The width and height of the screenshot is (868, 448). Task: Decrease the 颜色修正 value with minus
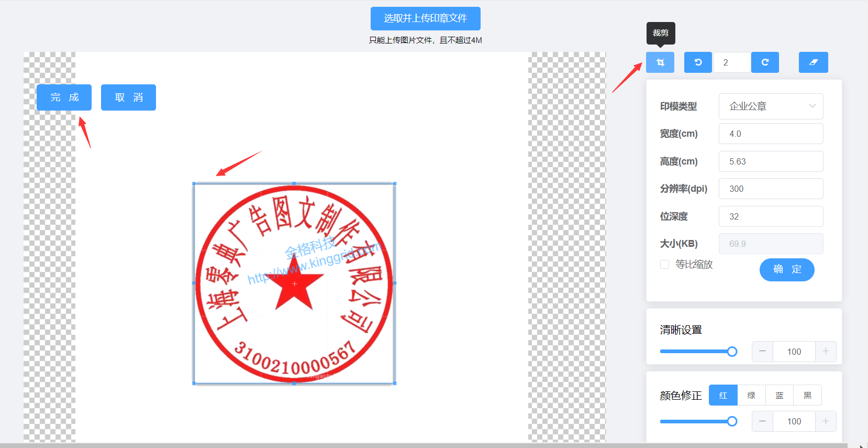point(762,421)
